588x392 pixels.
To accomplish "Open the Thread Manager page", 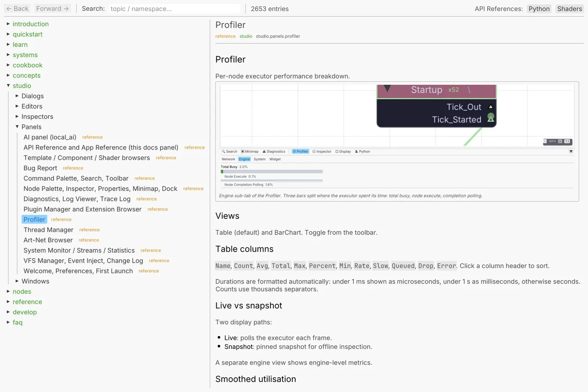I will 48,230.
